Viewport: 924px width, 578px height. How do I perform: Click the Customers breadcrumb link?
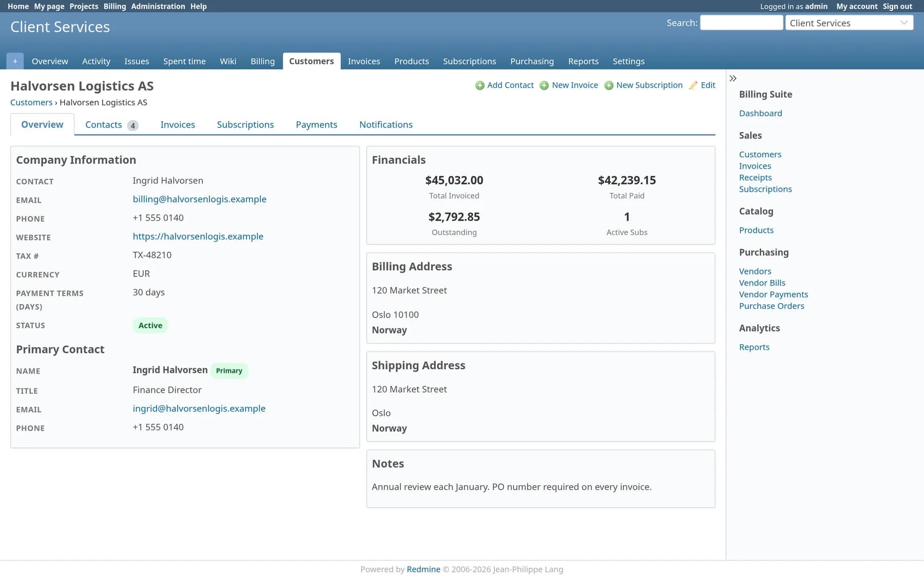point(31,102)
